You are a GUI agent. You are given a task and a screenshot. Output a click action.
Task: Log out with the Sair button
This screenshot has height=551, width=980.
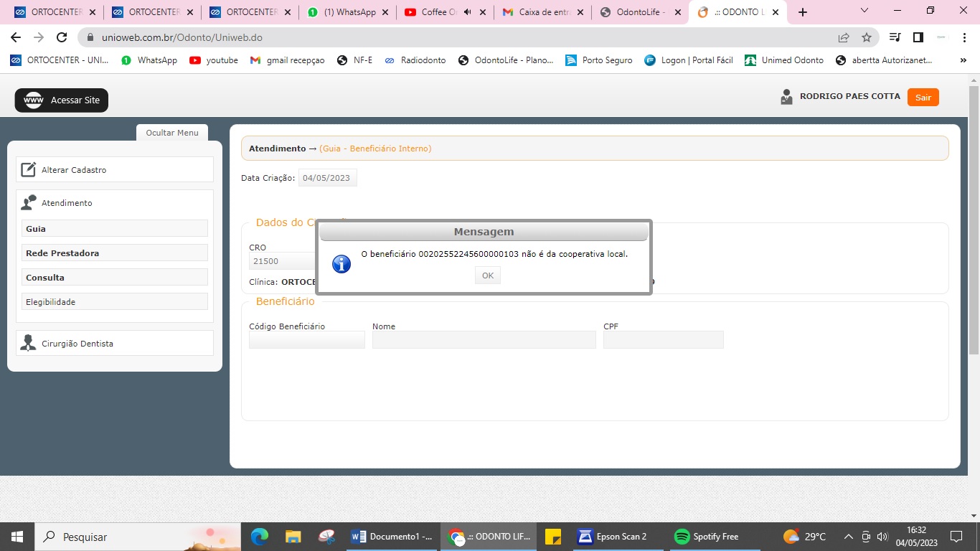pos(923,98)
